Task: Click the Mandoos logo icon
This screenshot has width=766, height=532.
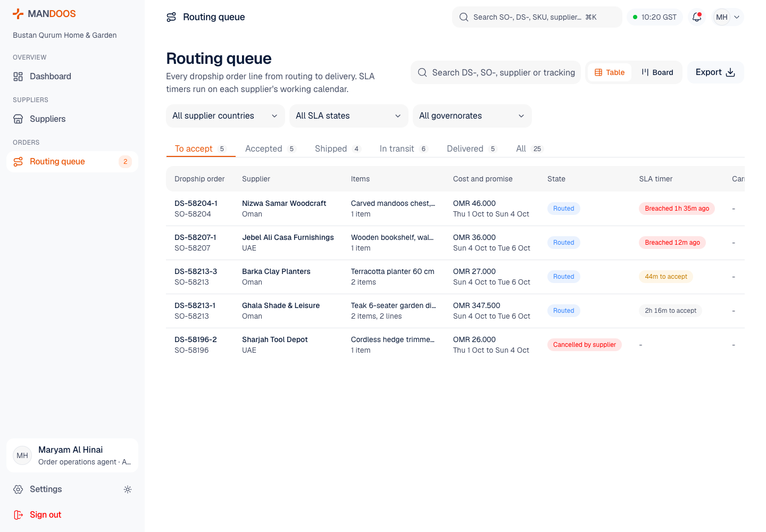Action: [18, 14]
